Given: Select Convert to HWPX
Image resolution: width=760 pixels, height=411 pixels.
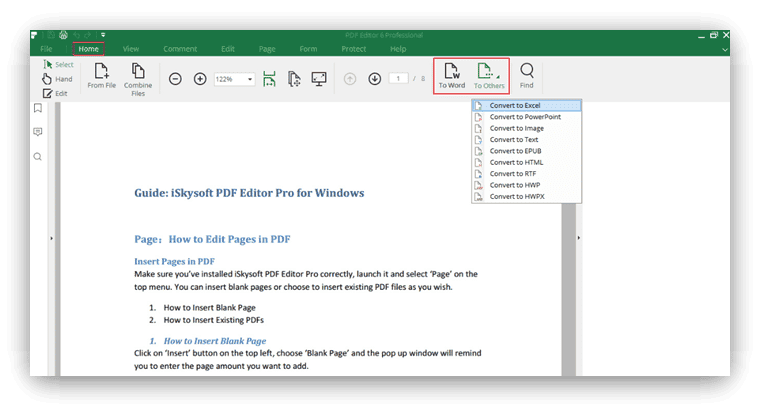Looking at the screenshot, I should click(x=526, y=196).
